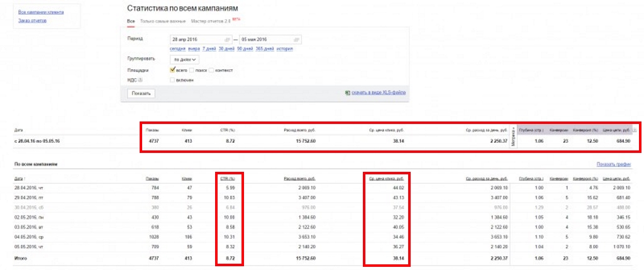The height and width of the screenshot is (270, 644).
Task: Click goal price value '346.15'
Action: (x=623, y=217)
